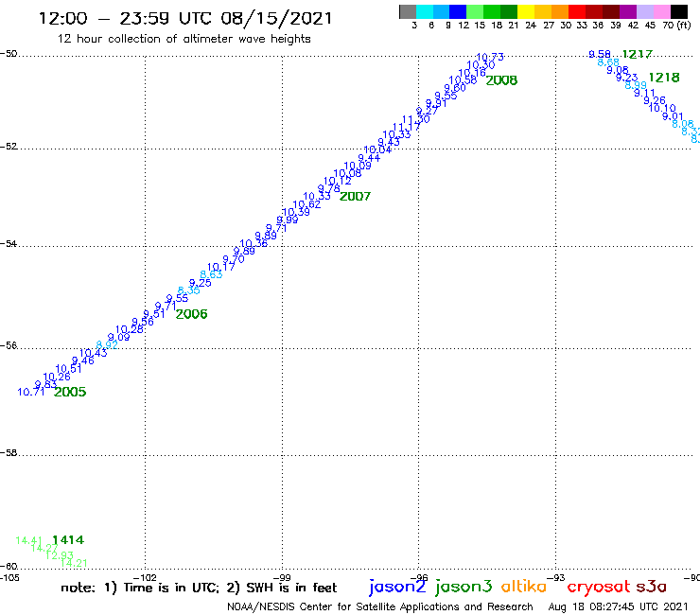Image resolution: width=700 pixels, height=615 pixels.
Task: Click the plot title with date 08/15/2021
Action: 185,18
